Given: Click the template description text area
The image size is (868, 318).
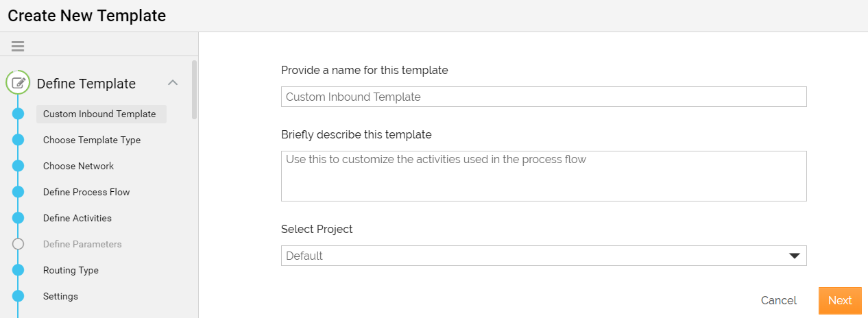Looking at the screenshot, I should [x=544, y=176].
